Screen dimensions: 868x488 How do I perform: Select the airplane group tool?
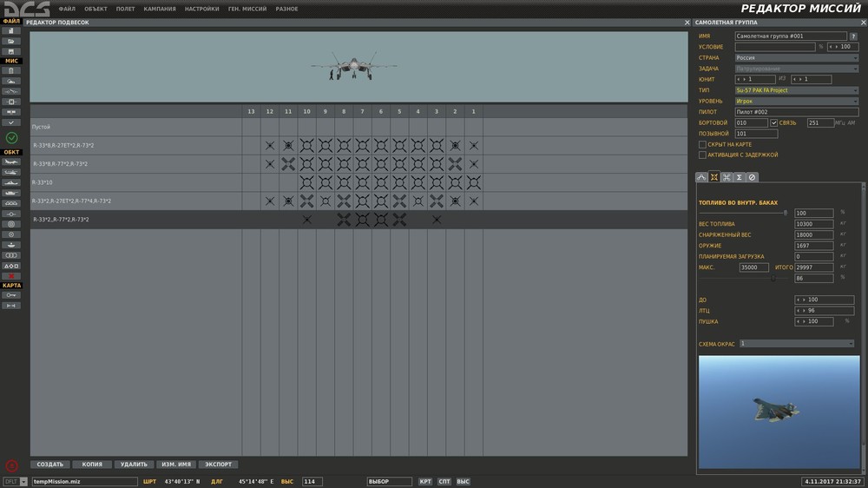11,162
